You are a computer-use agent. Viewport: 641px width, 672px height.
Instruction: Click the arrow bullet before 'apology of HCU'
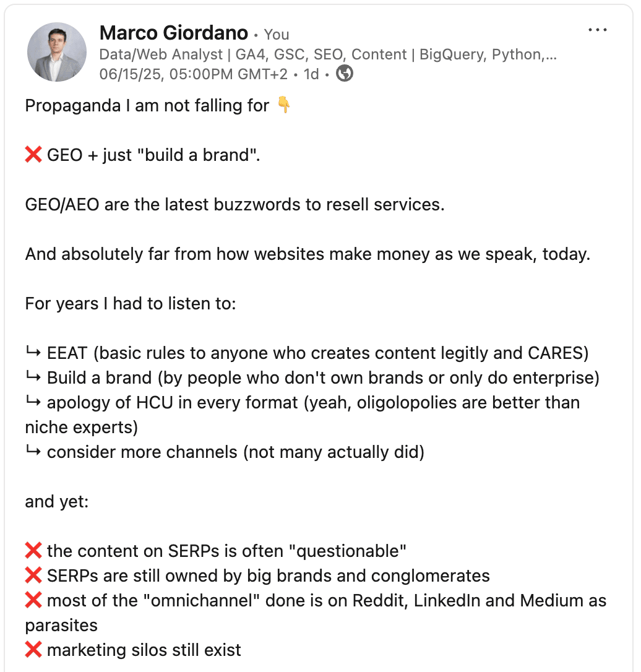(33, 402)
